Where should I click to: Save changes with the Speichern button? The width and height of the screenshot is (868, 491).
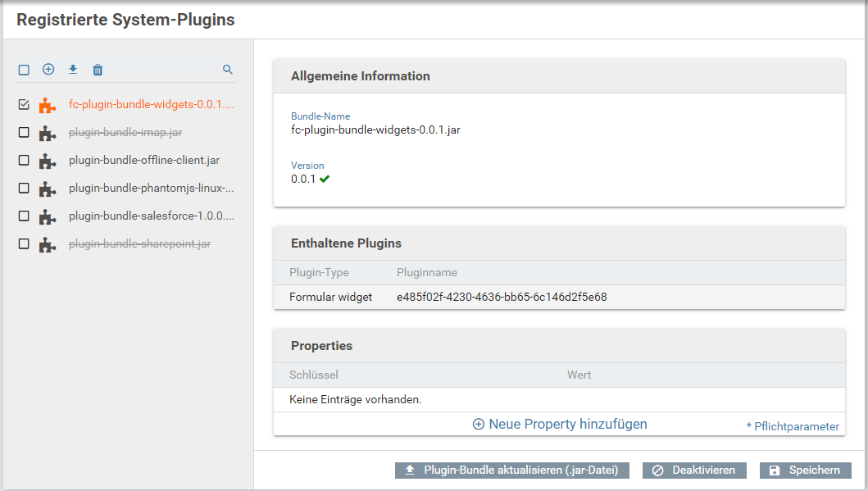805,471
